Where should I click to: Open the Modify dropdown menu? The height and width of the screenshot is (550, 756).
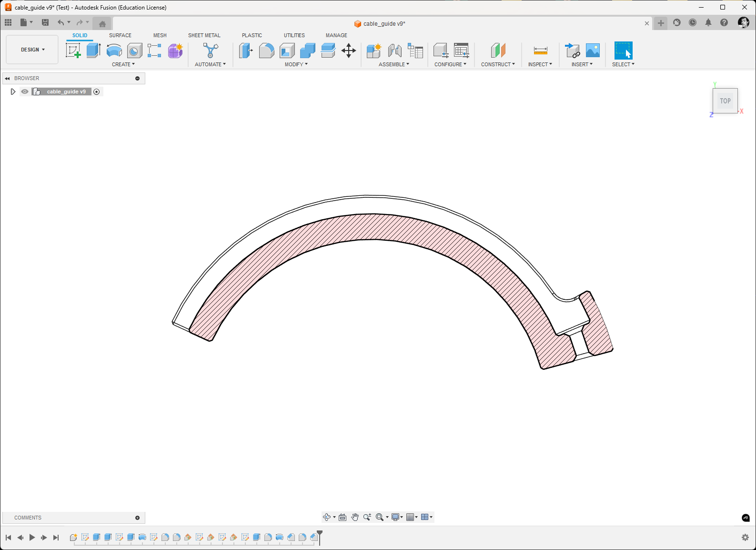click(296, 64)
